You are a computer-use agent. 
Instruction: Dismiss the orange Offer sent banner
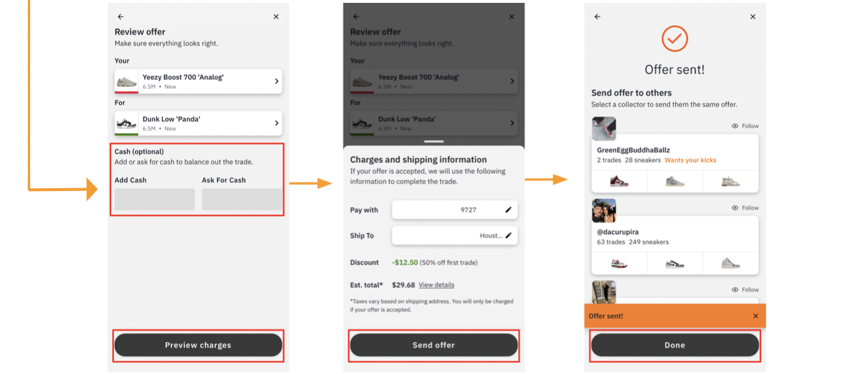[755, 316]
